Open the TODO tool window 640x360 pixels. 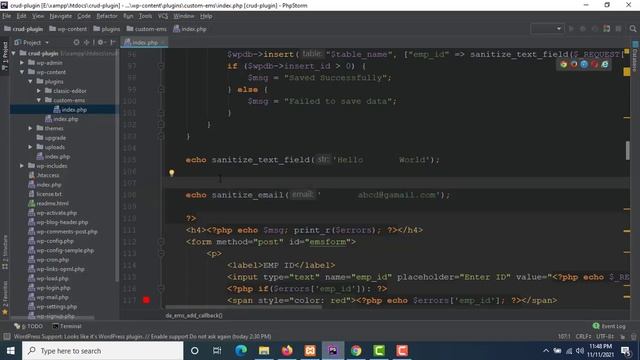coord(29,326)
